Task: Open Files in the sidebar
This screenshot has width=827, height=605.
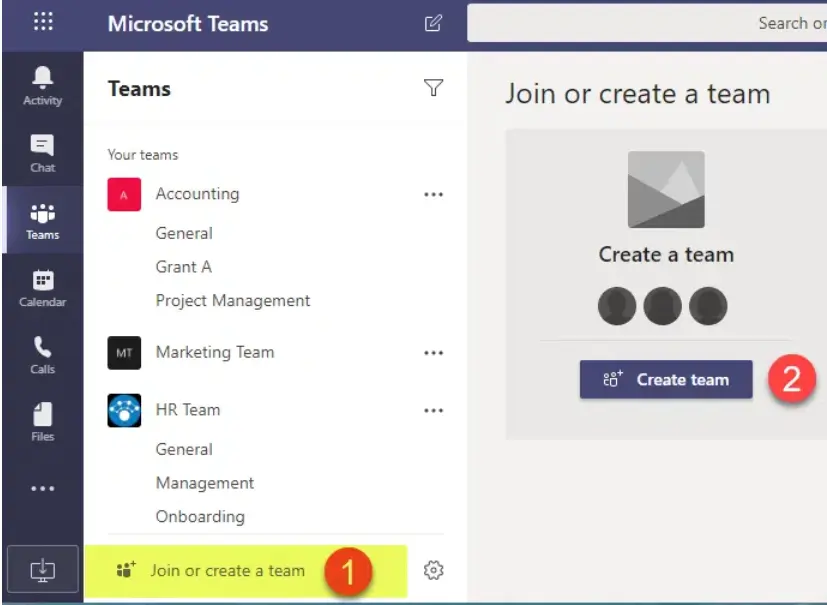Action: (43, 422)
